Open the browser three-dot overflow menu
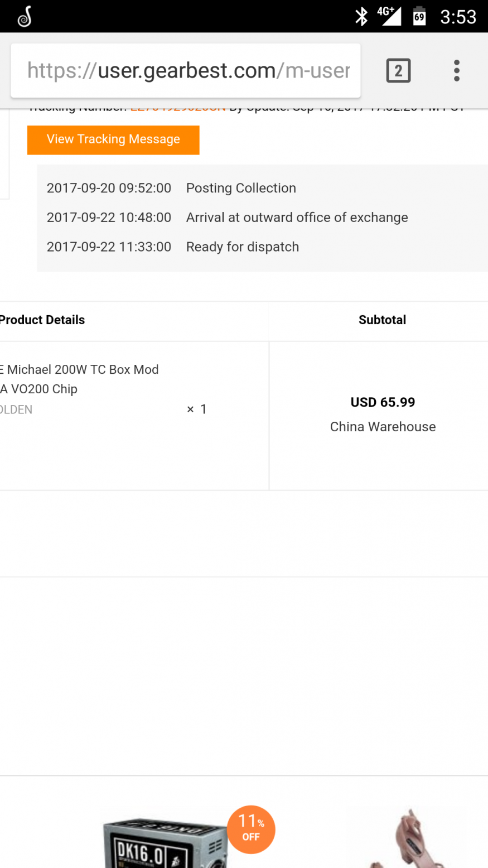The image size is (488, 868). point(456,71)
